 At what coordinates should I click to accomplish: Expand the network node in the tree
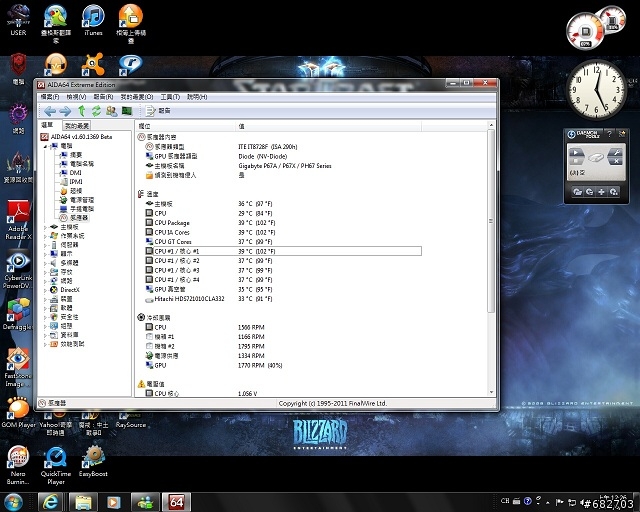(x=45, y=281)
